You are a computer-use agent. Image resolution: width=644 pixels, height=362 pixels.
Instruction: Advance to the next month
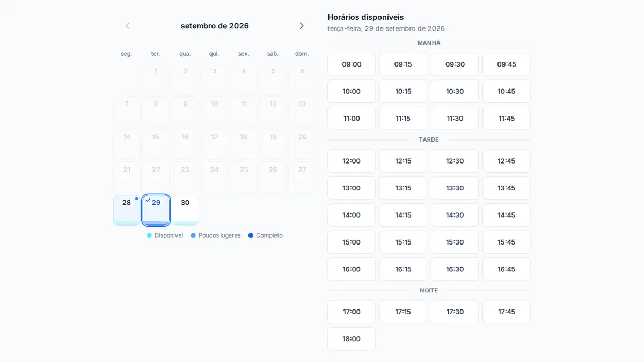302,26
